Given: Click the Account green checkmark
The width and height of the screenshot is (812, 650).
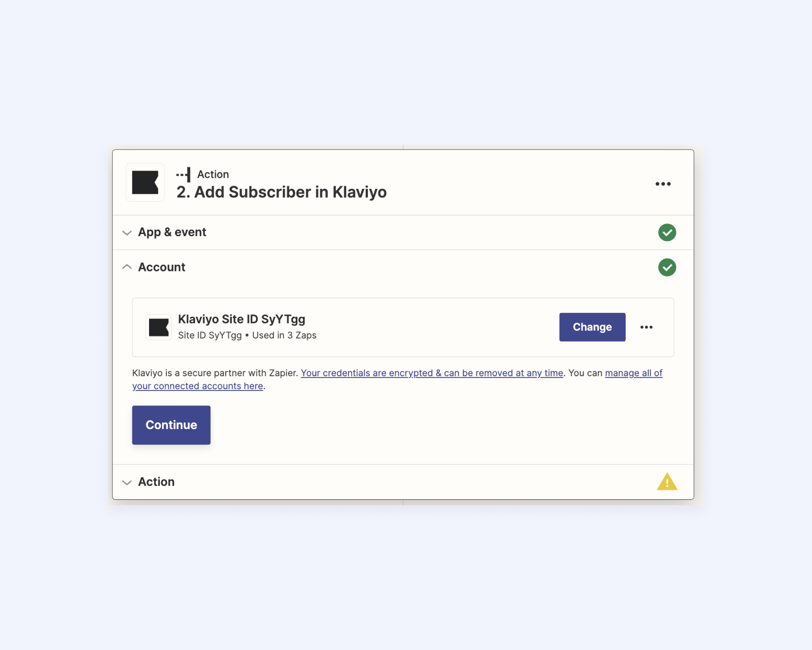Looking at the screenshot, I should point(667,267).
